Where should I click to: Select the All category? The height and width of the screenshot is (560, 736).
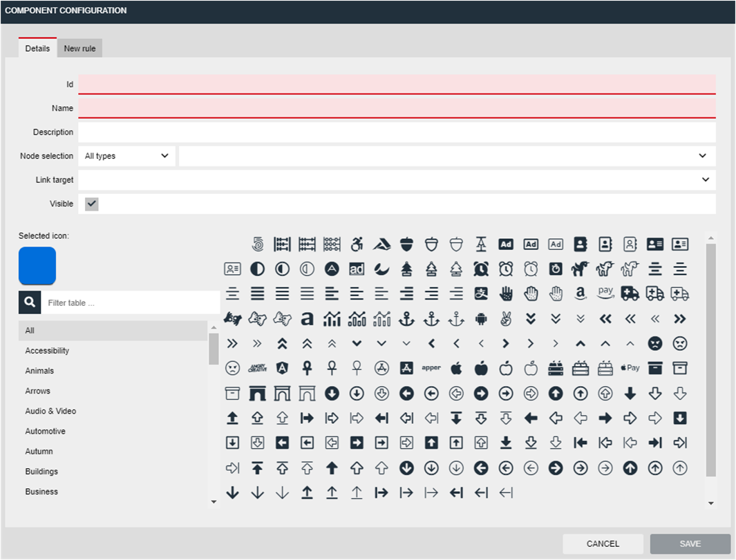point(113,330)
